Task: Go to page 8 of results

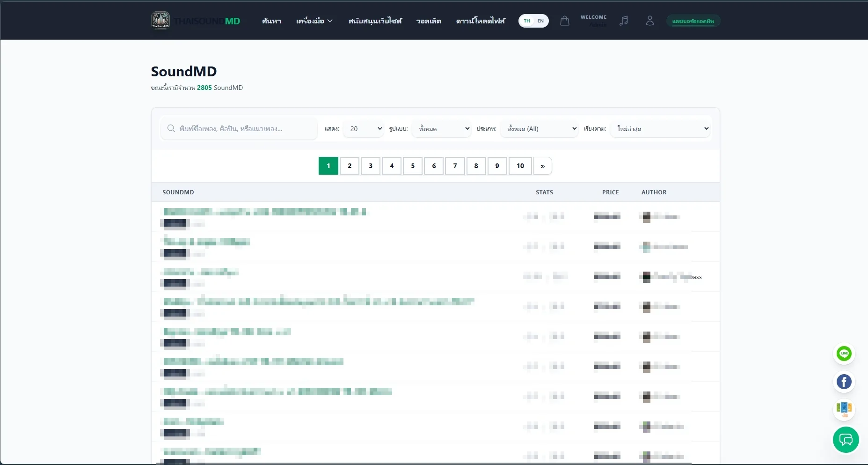Action: [x=476, y=166]
